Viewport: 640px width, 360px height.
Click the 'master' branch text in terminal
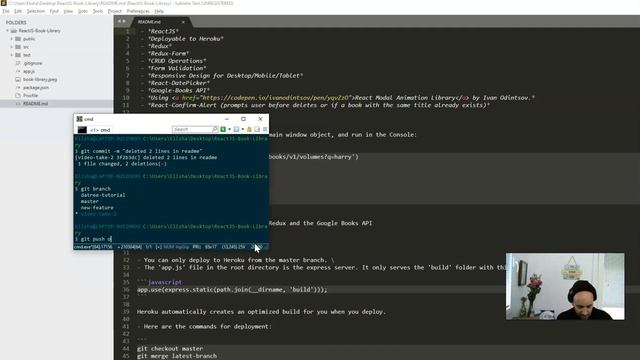(90, 201)
